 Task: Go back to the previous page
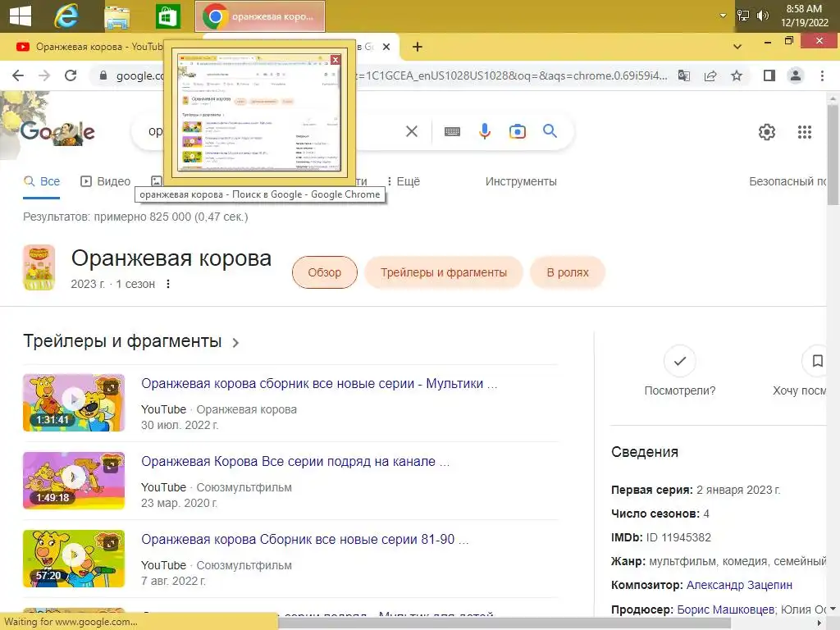[x=18, y=75]
